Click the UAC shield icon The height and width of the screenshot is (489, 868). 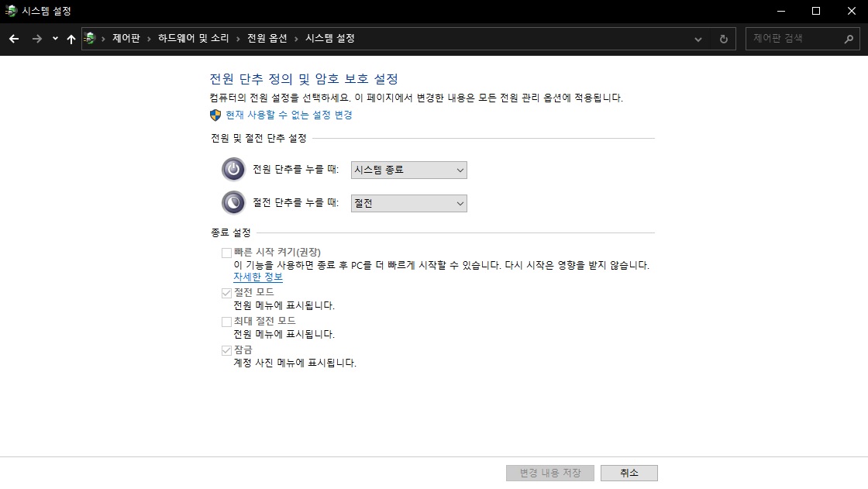click(216, 115)
